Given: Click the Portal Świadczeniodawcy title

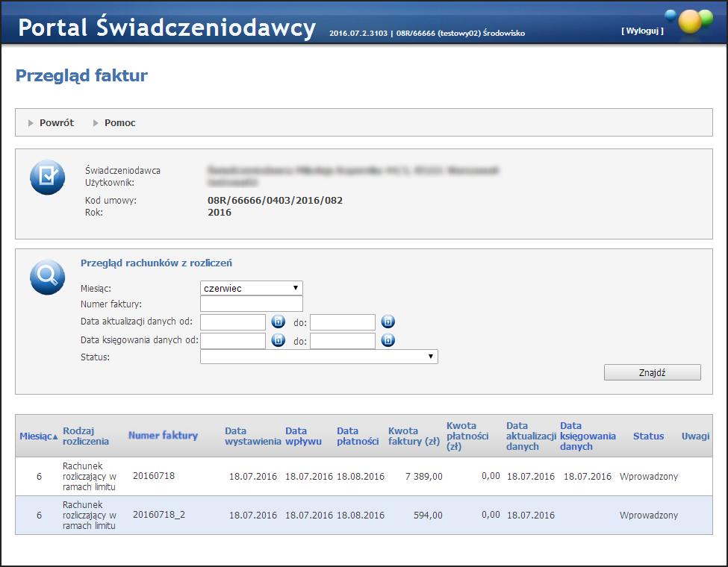Looking at the screenshot, I should coord(167,27).
